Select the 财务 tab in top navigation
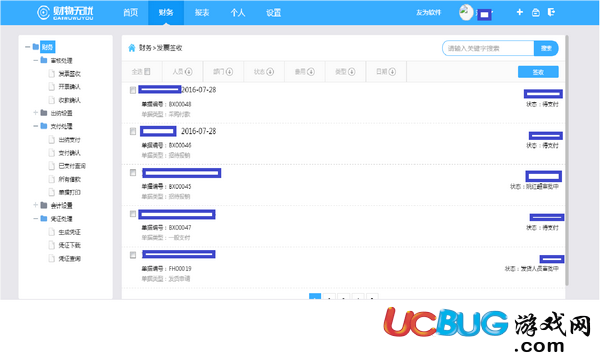Screen dimensions: 600x361 click(x=166, y=13)
